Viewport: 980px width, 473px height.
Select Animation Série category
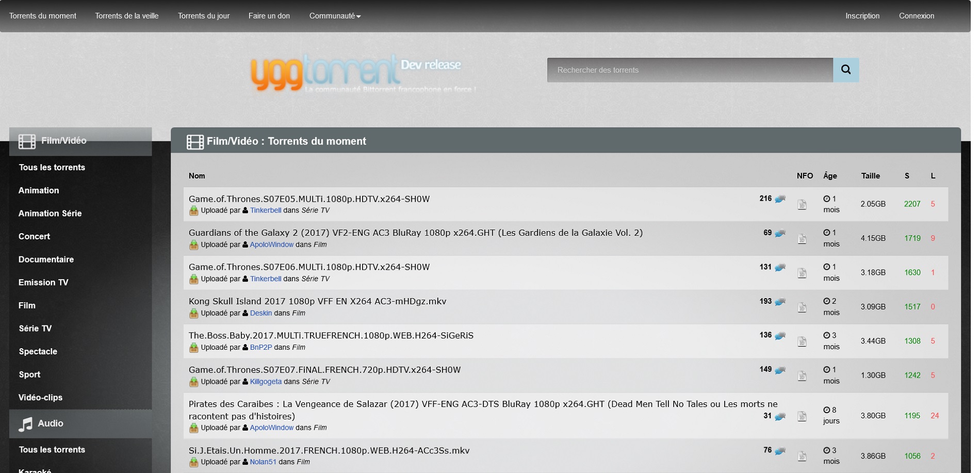[50, 214]
